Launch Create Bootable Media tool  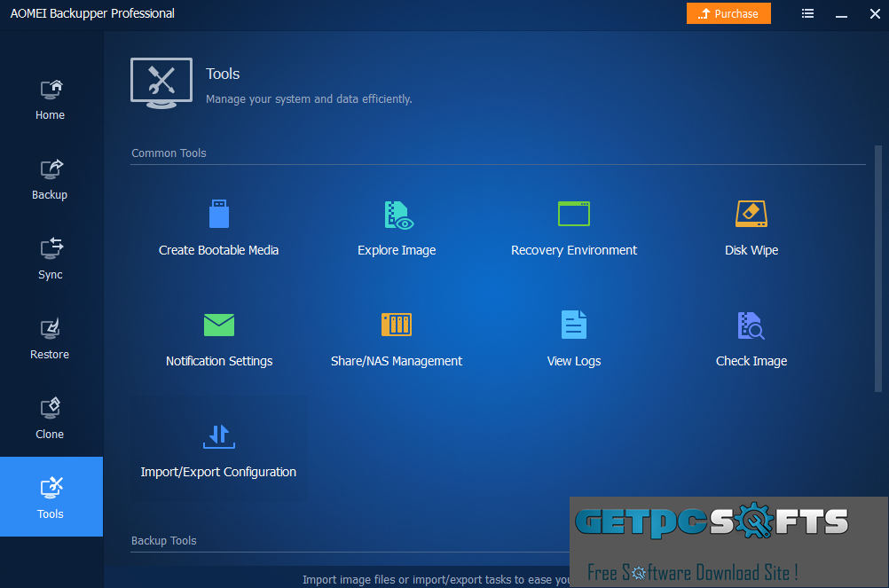pos(219,228)
